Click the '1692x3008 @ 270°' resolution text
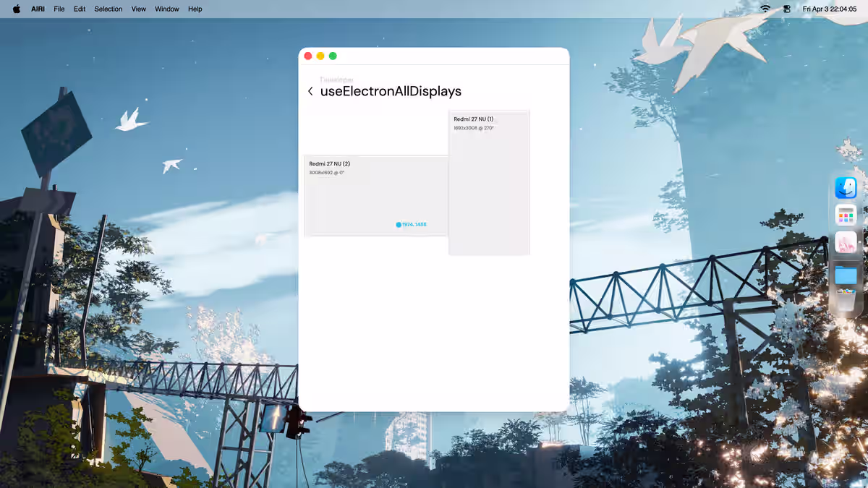Screen dimensions: 868x488 474,128
